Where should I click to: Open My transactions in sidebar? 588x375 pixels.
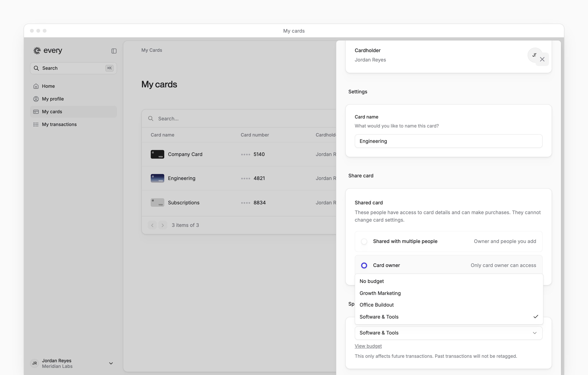(73, 124)
